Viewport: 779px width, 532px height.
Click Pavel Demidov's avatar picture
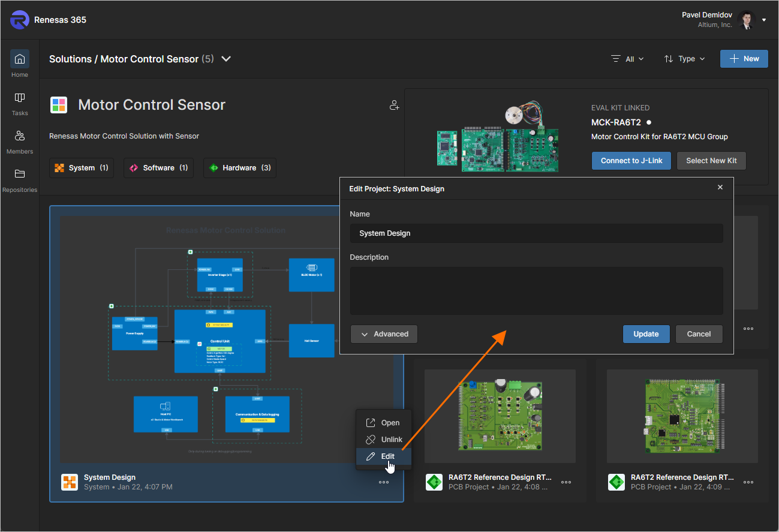[747, 20]
